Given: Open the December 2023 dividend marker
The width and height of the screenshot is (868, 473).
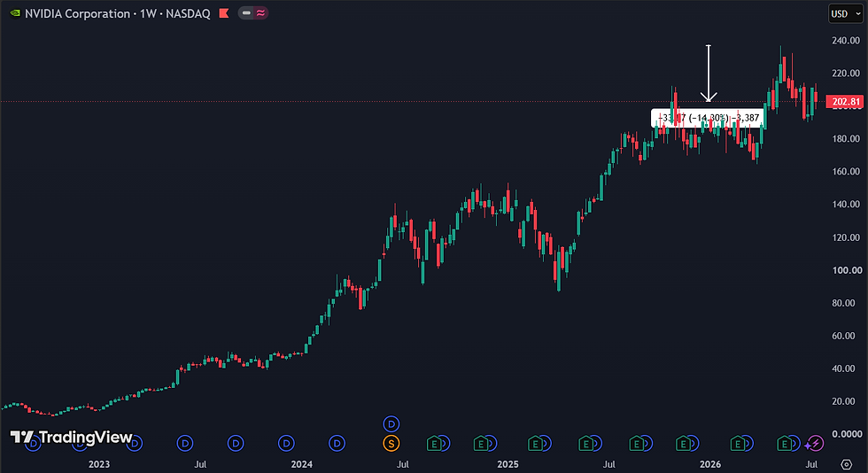Looking at the screenshot, I should [286, 443].
